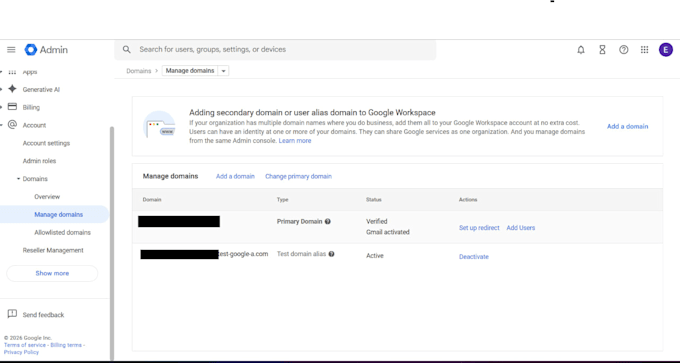
Task: Click the Status column header
Action: coord(373,199)
